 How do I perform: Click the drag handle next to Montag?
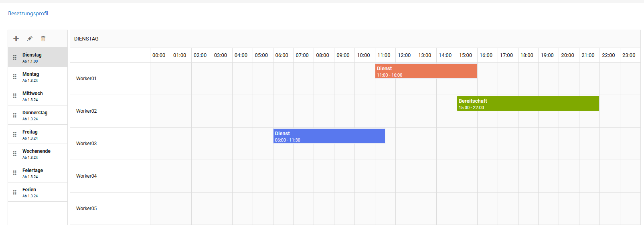(x=15, y=77)
